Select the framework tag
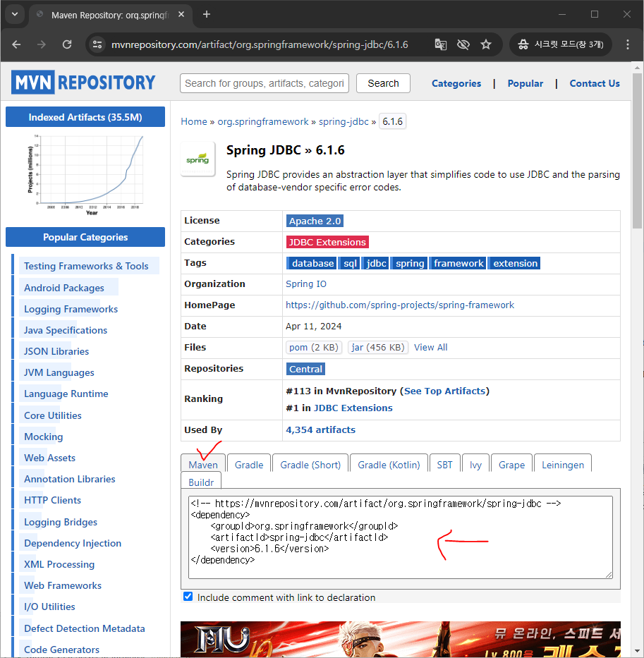 click(458, 263)
